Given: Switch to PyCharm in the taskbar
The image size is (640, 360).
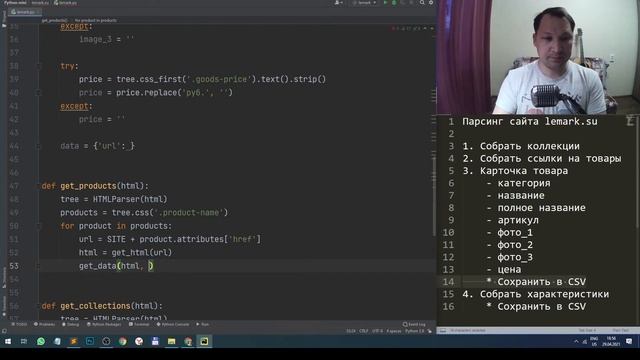Looking at the screenshot, I should coord(204,341).
